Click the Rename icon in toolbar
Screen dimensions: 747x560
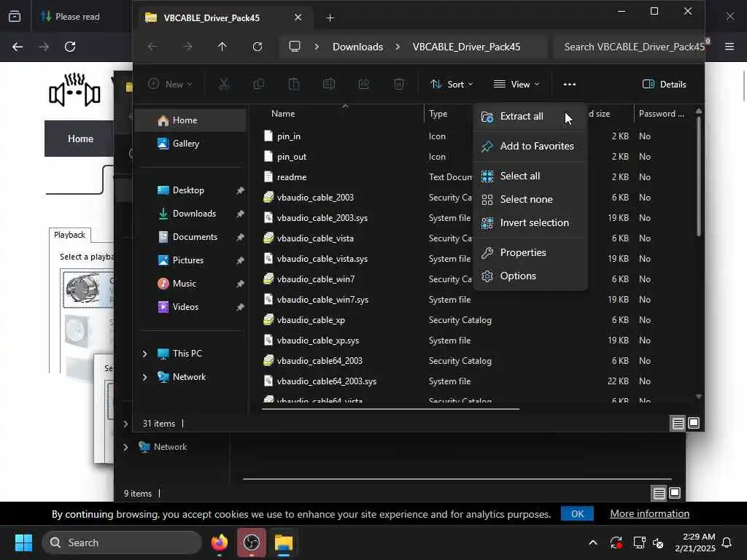pyautogui.click(x=329, y=85)
